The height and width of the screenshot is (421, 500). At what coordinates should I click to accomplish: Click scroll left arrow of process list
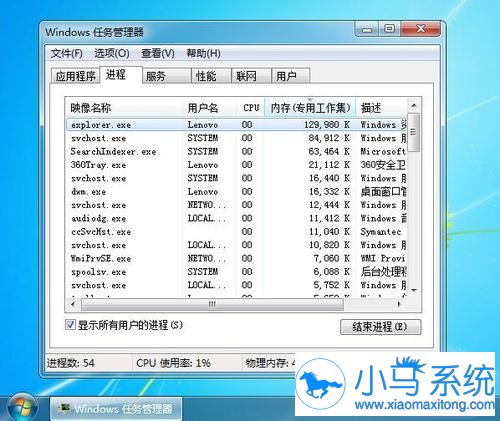tap(73, 304)
